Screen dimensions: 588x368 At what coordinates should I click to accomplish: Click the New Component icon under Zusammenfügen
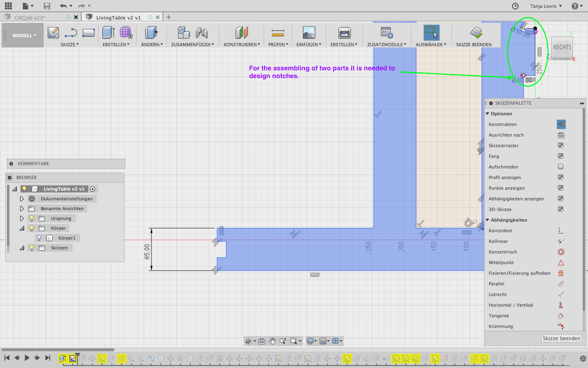tap(183, 33)
